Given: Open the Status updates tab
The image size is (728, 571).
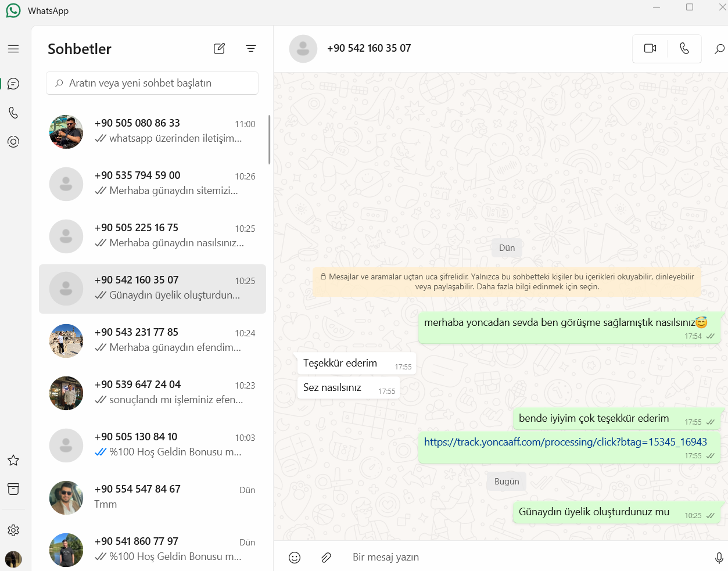Looking at the screenshot, I should click(x=13, y=142).
